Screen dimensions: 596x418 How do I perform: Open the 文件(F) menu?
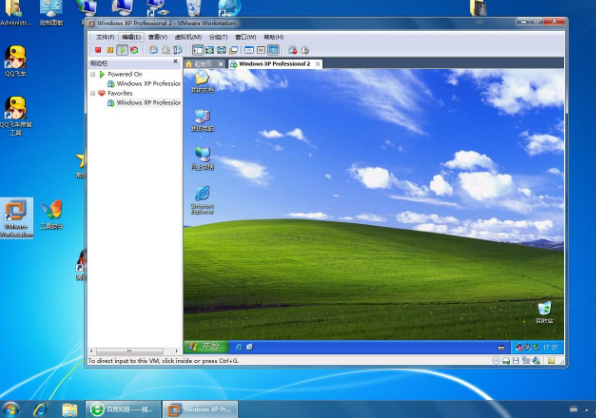point(105,37)
